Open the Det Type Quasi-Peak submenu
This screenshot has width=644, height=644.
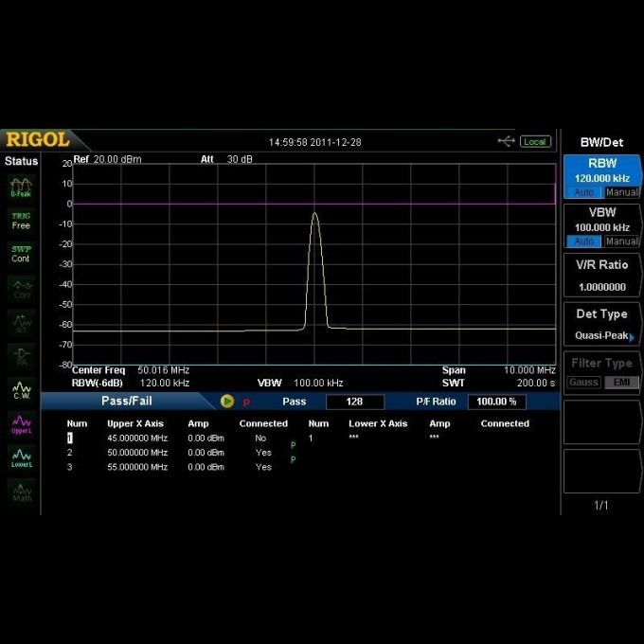[x=602, y=325]
